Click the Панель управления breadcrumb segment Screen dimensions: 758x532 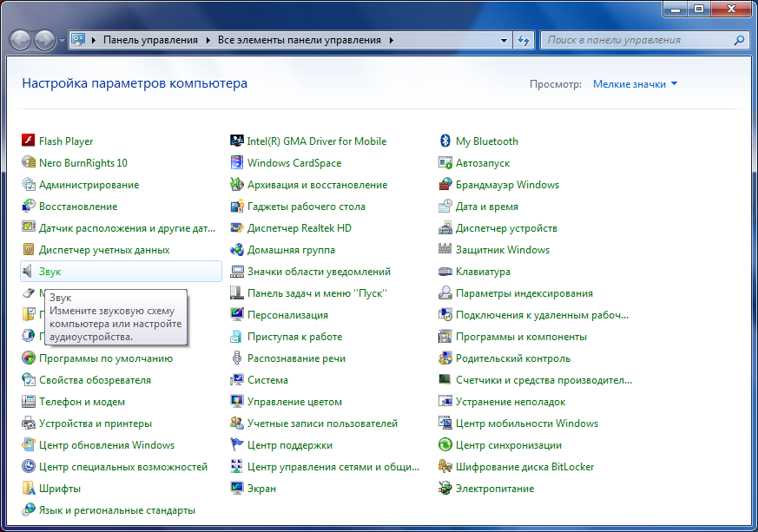(150, 40)
